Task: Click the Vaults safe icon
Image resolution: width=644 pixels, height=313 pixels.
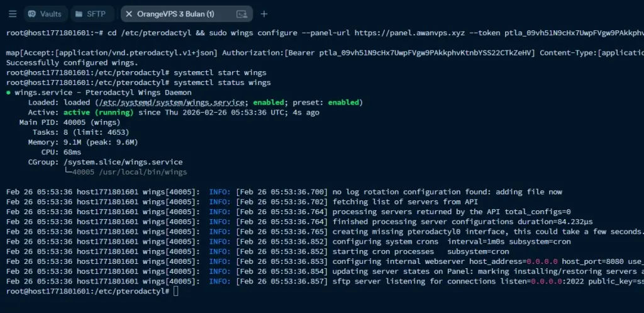Action: (x=32, y=14)
